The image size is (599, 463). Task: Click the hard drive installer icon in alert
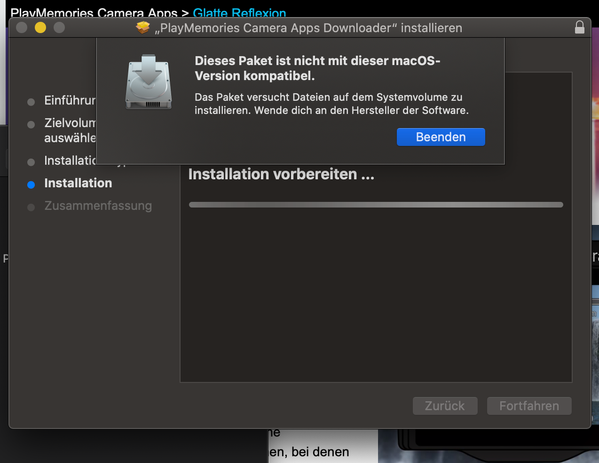[x=149, y=81]
